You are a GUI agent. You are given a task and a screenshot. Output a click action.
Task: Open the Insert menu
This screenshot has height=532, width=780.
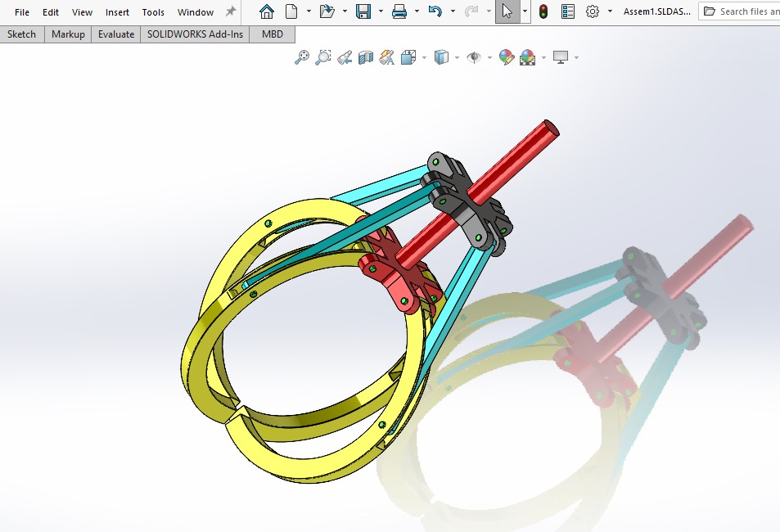coord(117,12)
